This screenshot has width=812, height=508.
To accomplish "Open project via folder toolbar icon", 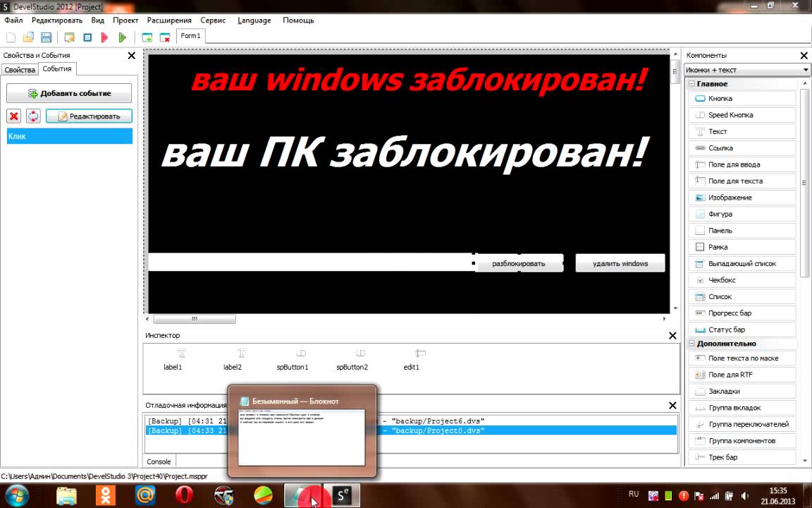I will pyautogui.click(x=28, y=37).
